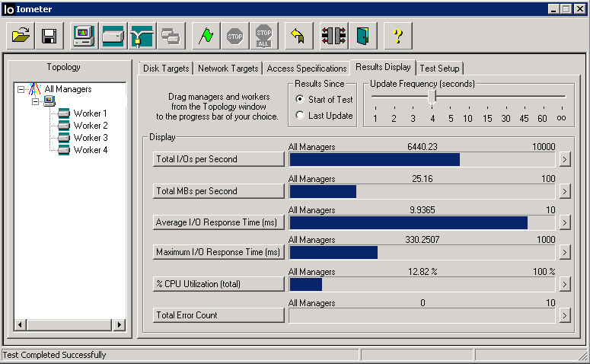
Task: Click Worker 2 disk icon
Action: 64,126
